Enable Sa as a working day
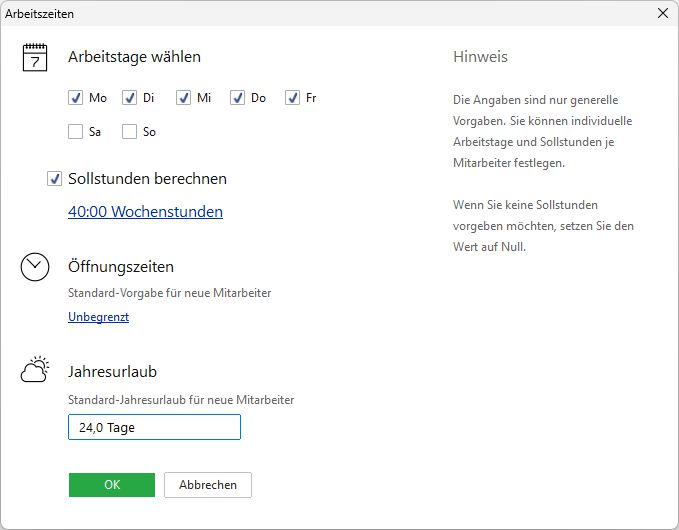The height and width of the screenshot is (530, 679). pos(76,131)
